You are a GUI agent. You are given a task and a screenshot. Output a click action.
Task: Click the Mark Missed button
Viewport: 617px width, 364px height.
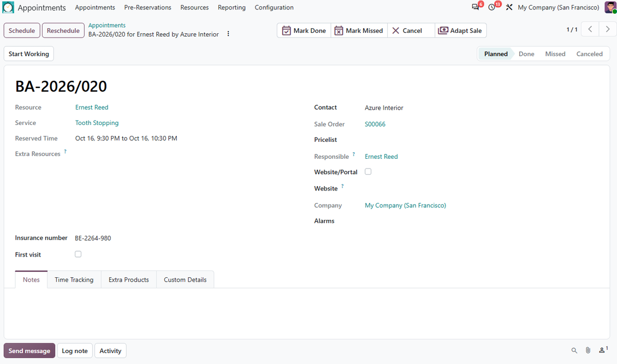(359, 31)
